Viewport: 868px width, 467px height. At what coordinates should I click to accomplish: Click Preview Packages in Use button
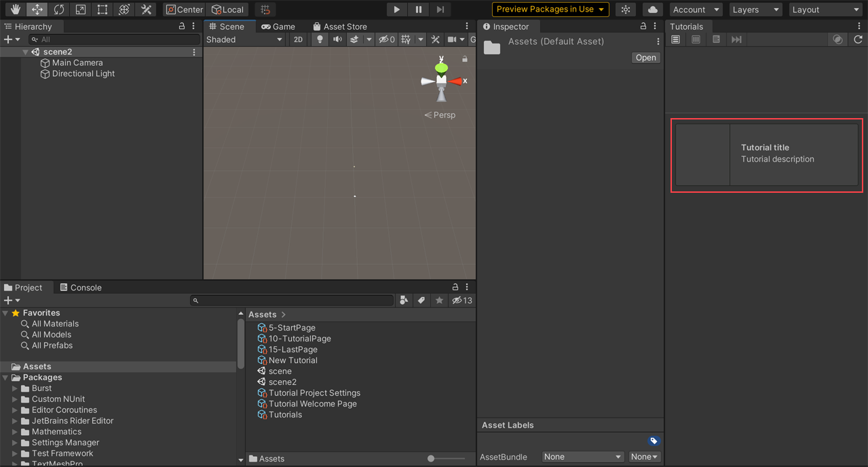coord(550,10)
